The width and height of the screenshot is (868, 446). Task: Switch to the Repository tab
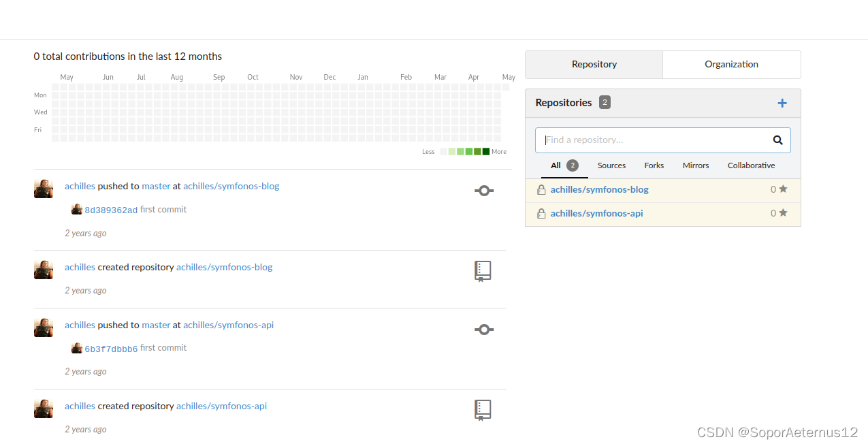pos(594,65)
